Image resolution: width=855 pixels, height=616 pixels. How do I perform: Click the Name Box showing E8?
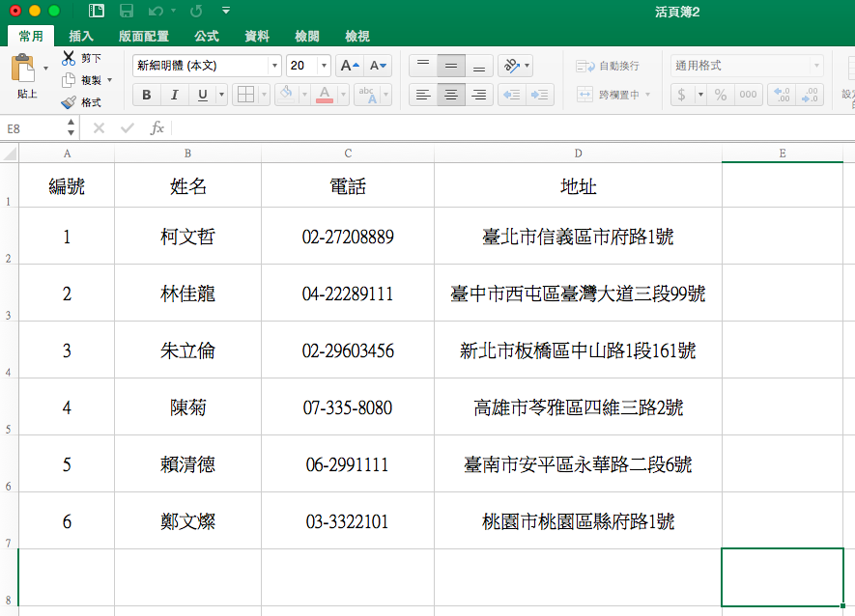(33, 128)
